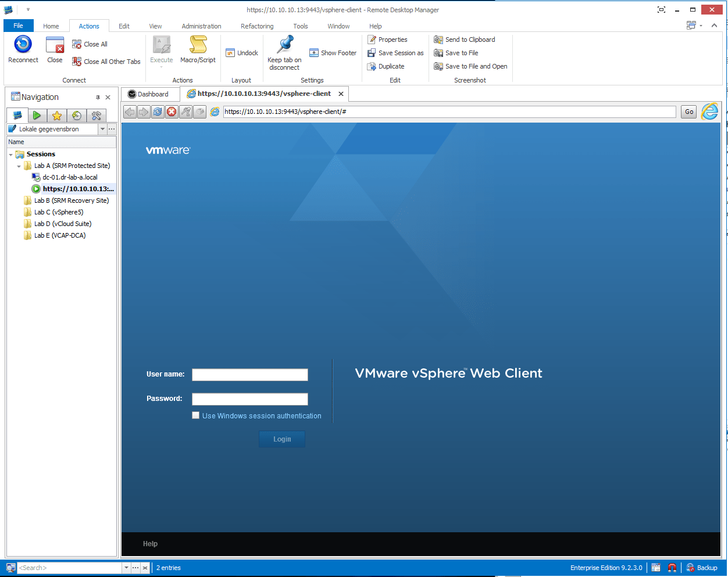The width and height of the screenshot is (728, 577).
Task: Open the Refactoring ribbon tab
Action: point(257,26)
